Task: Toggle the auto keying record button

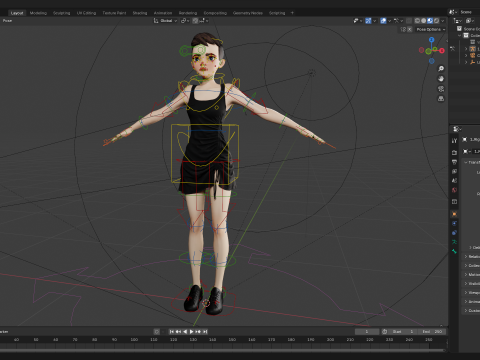Action: pos(156,332)
